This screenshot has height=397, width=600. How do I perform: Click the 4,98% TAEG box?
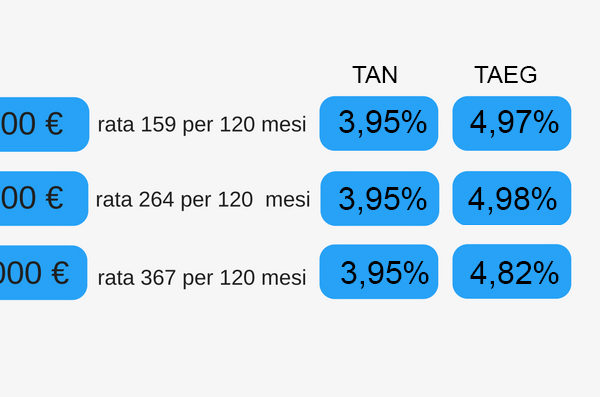pos(512,198)
